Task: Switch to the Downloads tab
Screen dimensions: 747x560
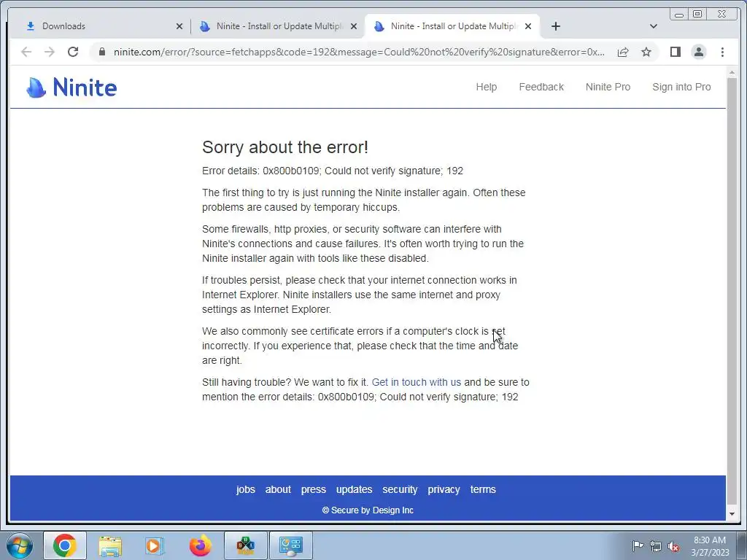Action: 99,26
